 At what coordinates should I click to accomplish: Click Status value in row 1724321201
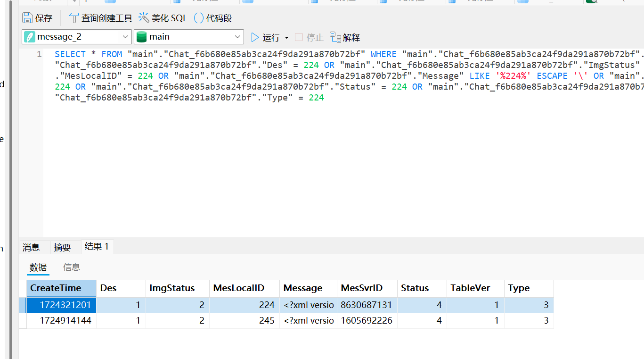tap(422, 305)
